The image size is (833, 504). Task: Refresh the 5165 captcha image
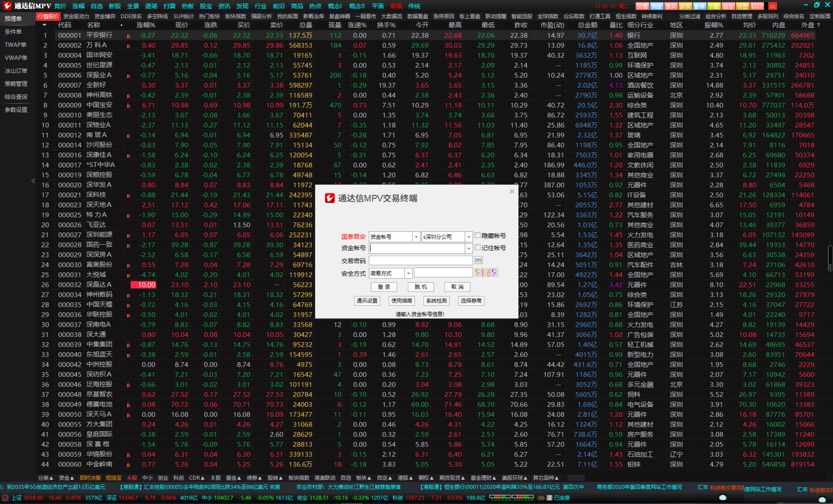(486, 272)
